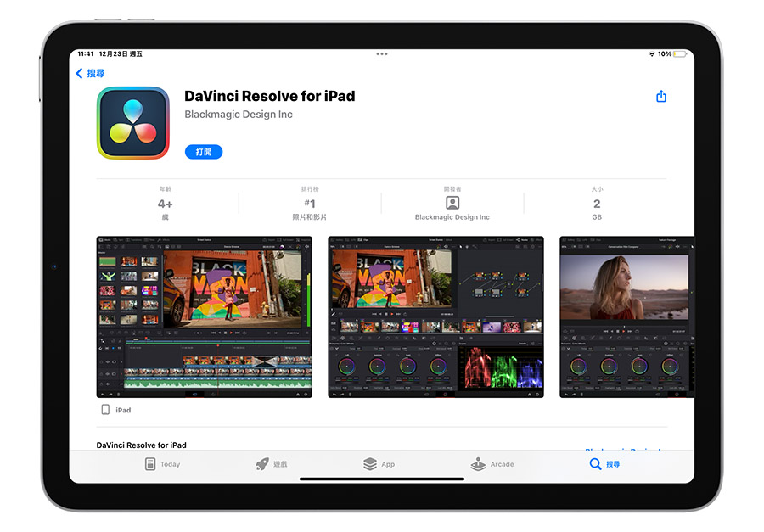764x532 pixels.
Task: Tap the #1 chart ranking
Action: 309,203
